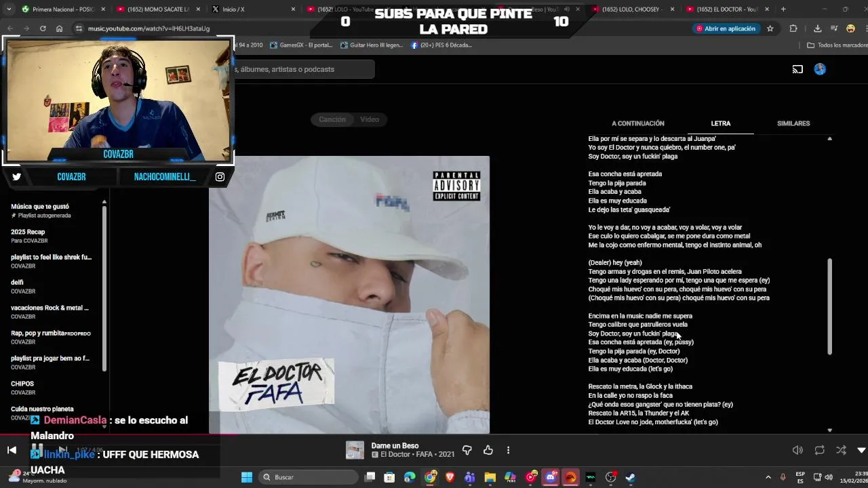Like the song with thumbs up
868x488 pixels.
488,450
